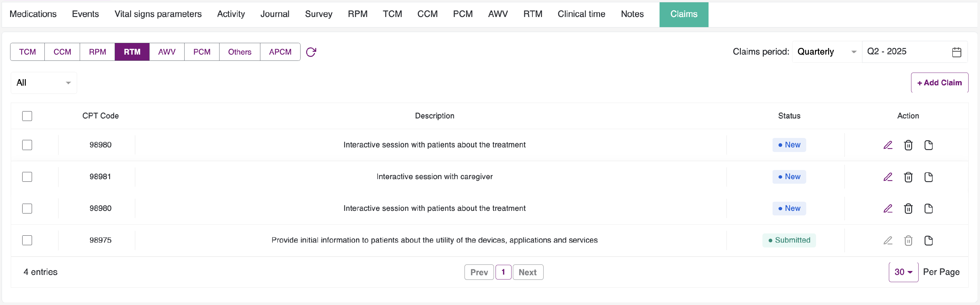The height and width of the screenshot is (305, 980).
Task: Expand the Quarterly claims period dropdown
Action: (826, 52)
